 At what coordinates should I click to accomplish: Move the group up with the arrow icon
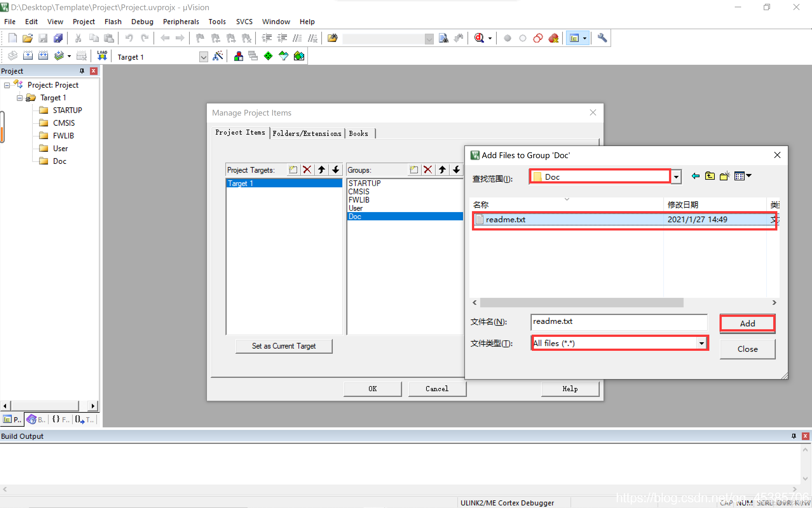click(442, 170)
